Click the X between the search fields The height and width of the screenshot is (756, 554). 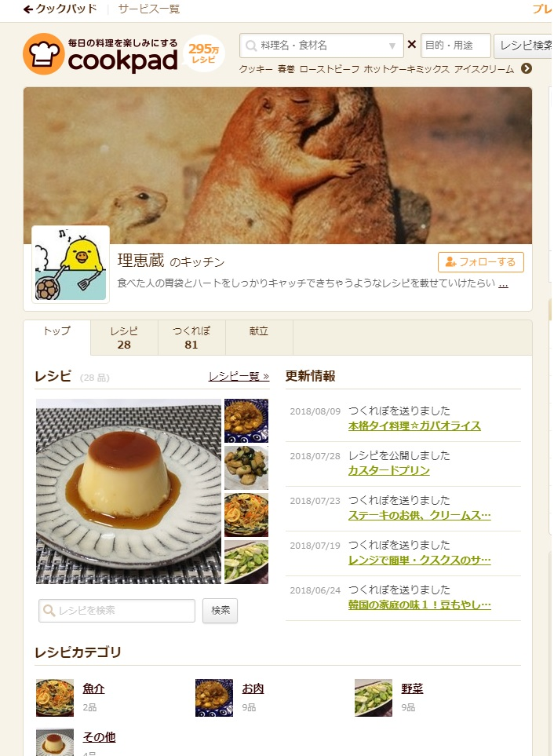(412, 45)
